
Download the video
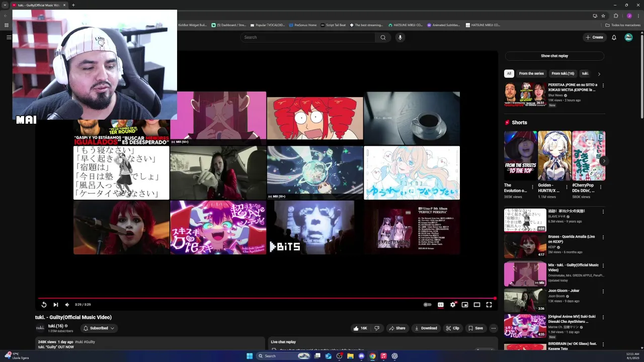[426, 328]
